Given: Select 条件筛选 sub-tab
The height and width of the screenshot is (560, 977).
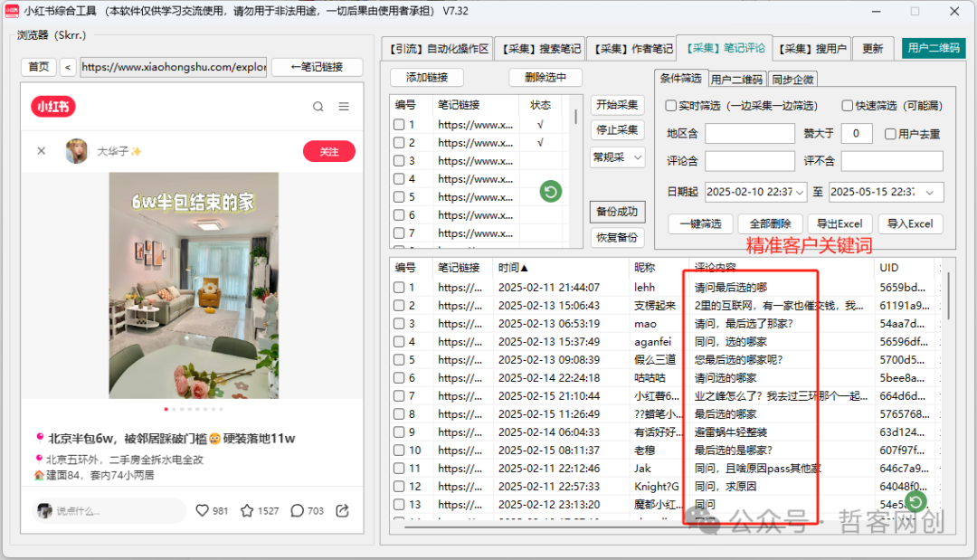Looking at the screenshot, I should click(x=680, y=78).
